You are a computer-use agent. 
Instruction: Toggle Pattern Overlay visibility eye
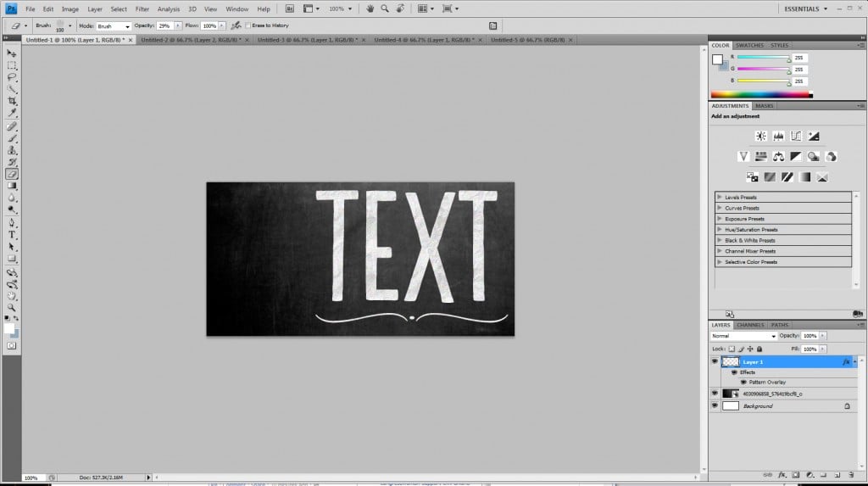(x=743, y=383)
